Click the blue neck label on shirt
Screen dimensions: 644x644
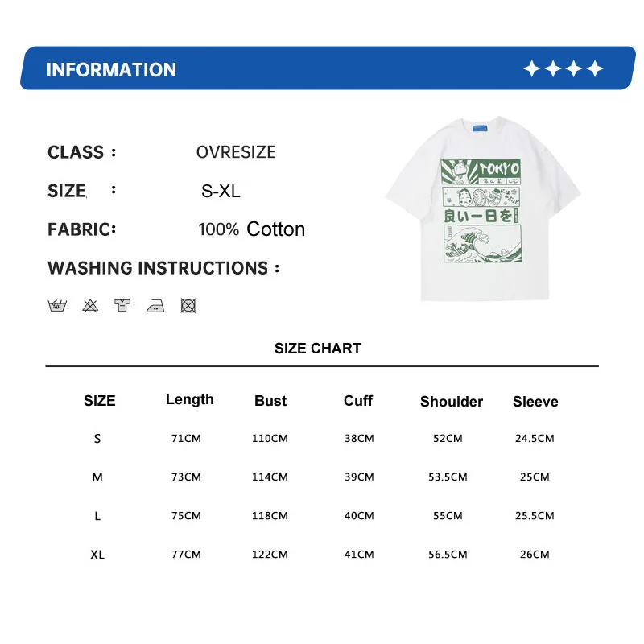click(480, 128)
